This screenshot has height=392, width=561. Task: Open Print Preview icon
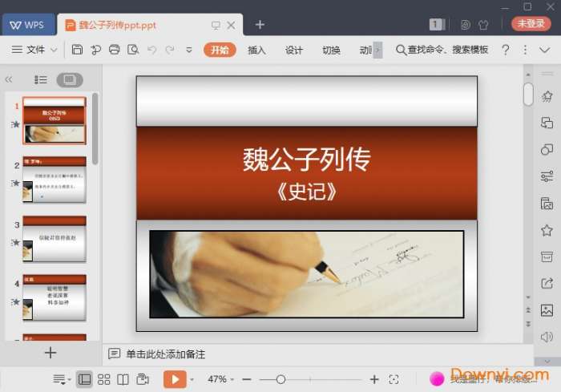point(133,50)
